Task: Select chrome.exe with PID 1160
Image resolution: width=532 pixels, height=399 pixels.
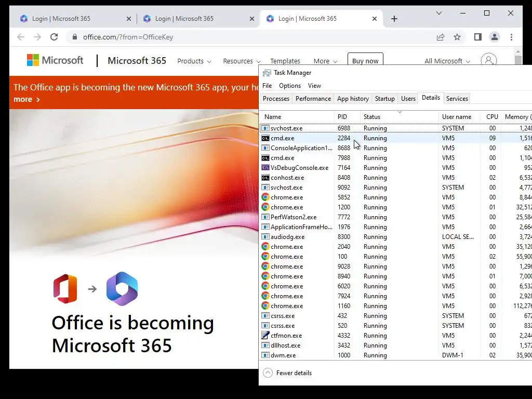Action: (395, 306)
